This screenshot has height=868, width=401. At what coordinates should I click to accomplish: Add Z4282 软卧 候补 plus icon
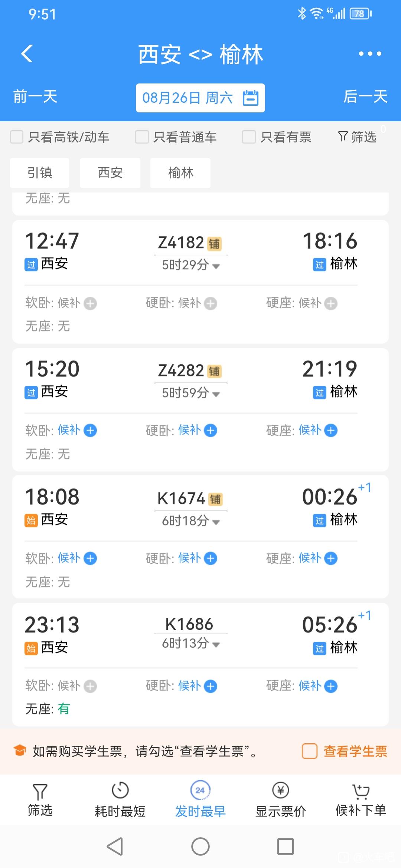point(90,431)
